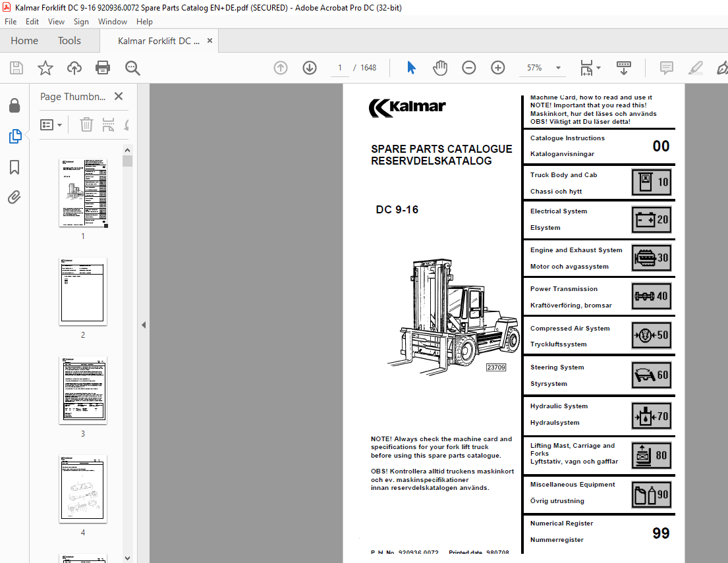Open the File menu
Image resolution: width=728 pixels, height=563 pixels.
pos(11,21)
